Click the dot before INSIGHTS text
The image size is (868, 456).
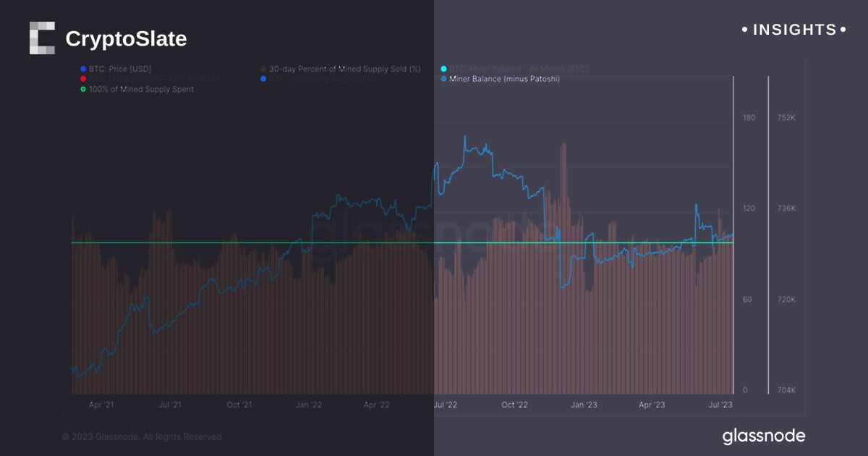[x=746, y=30]
